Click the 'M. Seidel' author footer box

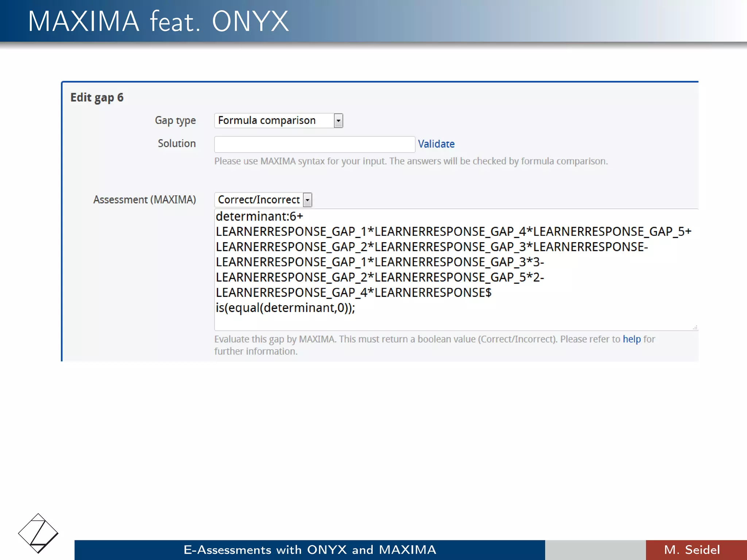696,550
